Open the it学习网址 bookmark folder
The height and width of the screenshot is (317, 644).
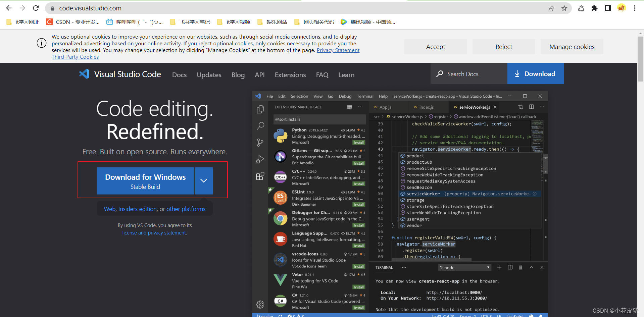point(23,22)
